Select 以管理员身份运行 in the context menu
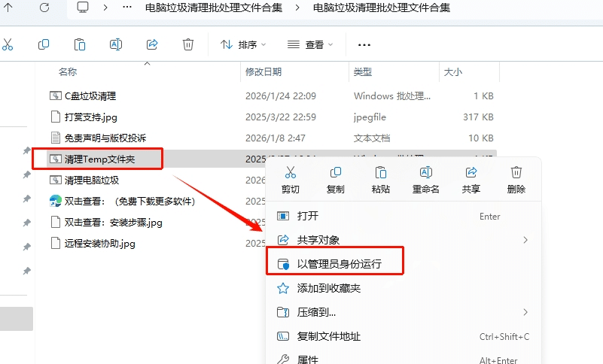The image size is (603, 364). (x=403, y=264)
